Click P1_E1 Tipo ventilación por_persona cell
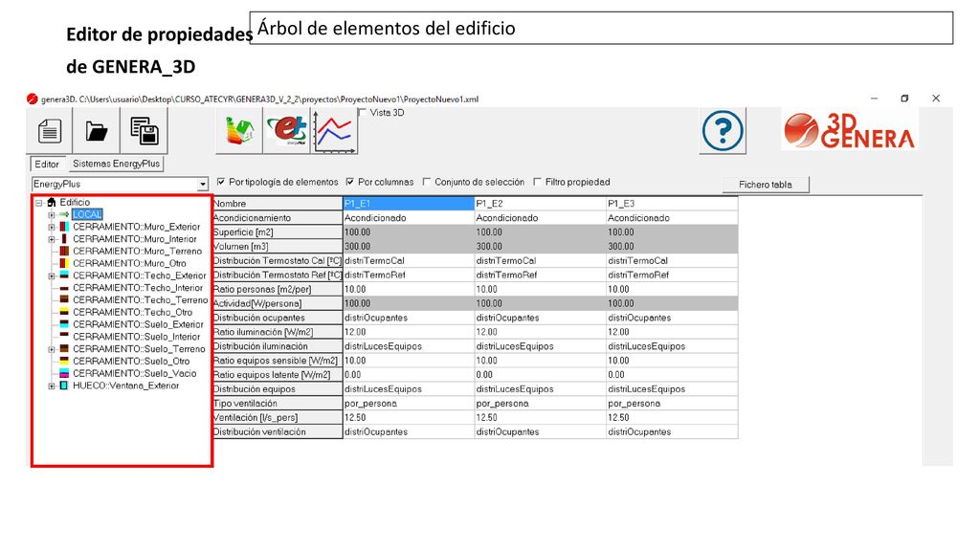Viewport: 980px width, 551px height. pos(409,403)
